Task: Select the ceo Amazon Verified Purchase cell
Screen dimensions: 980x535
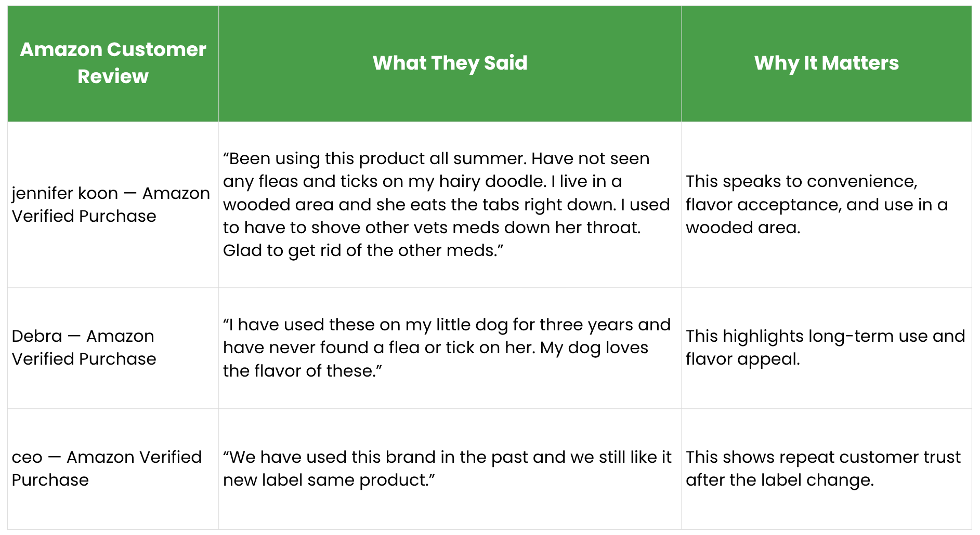Action: [x=113, y=469]
